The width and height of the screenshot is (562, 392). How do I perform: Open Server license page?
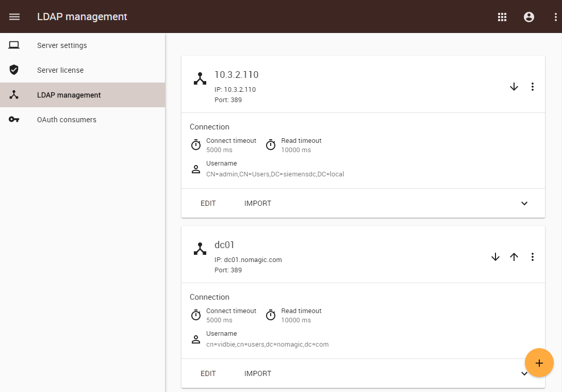pyautogui.click(x=60, y=70)
